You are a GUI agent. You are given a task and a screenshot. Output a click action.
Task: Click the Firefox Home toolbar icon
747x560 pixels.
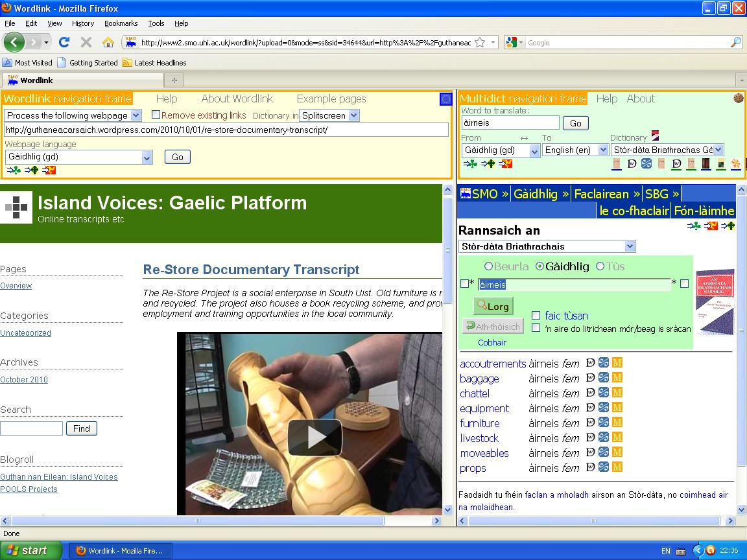coord(108,42)
